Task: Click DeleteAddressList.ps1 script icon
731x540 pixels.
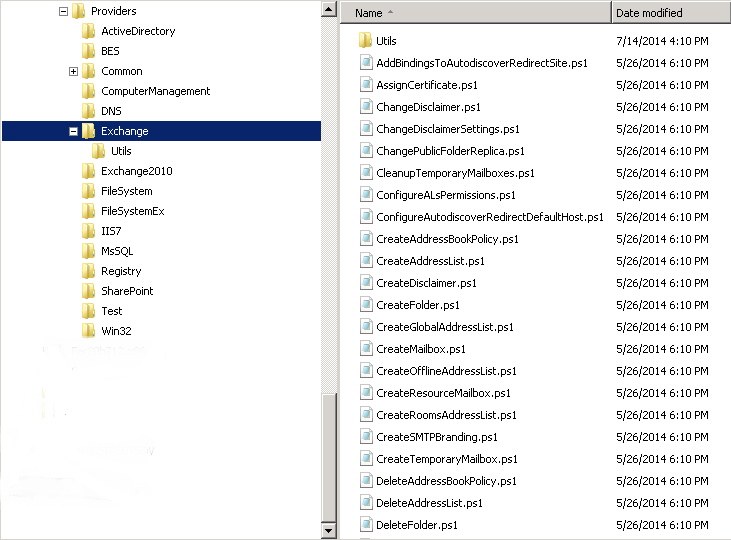Action: click(366, 503)
